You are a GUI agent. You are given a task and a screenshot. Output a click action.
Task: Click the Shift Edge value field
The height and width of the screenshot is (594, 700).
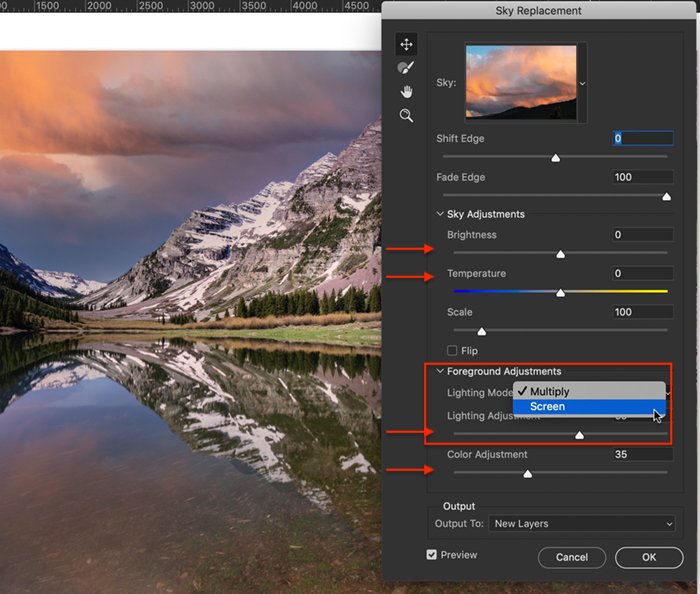point(643,138)
